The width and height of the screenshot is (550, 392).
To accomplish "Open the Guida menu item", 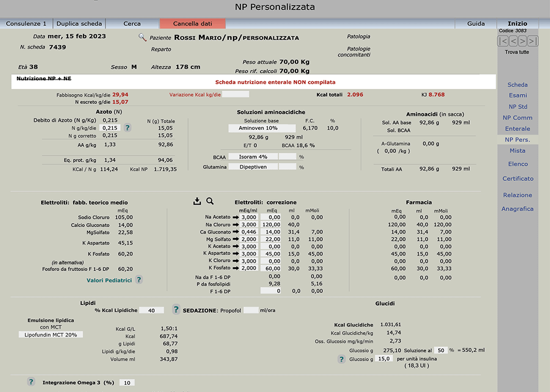I will (476, 24).
